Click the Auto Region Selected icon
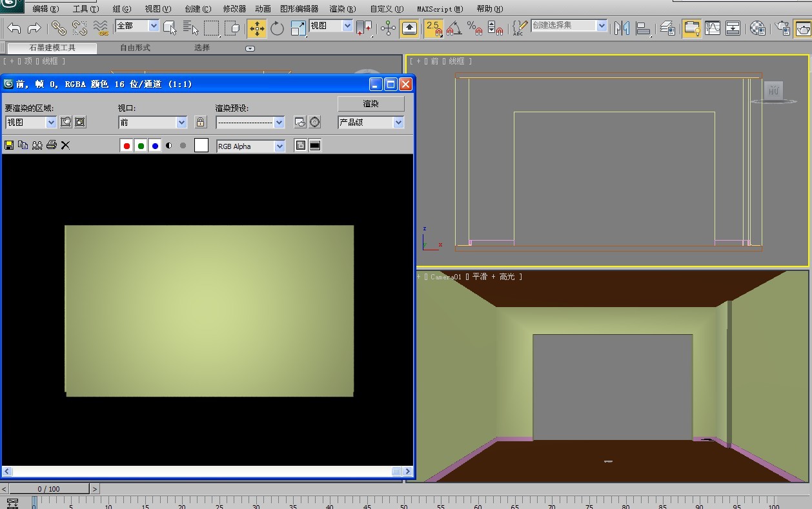812x509 pixels. tap(80, 122)
